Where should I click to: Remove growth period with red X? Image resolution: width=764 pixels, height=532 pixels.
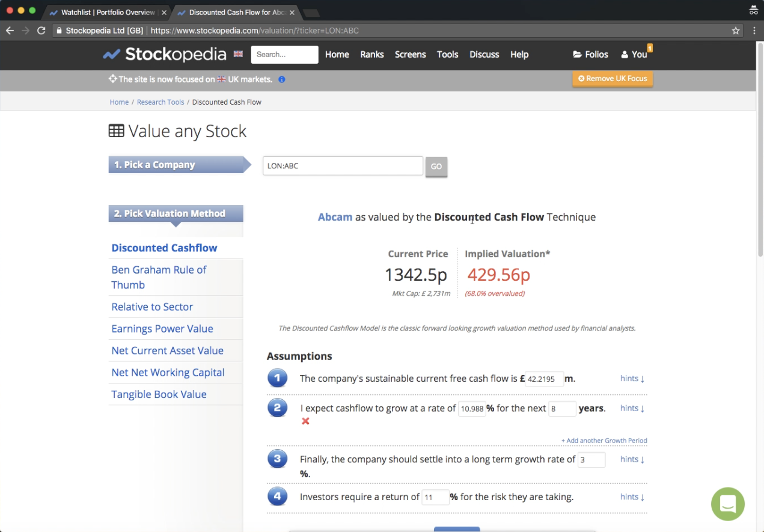click(x=305, y=421)
